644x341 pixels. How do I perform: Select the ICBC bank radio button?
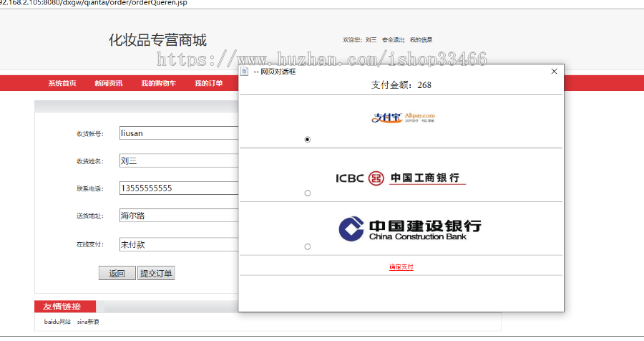[x=307, y=193]
